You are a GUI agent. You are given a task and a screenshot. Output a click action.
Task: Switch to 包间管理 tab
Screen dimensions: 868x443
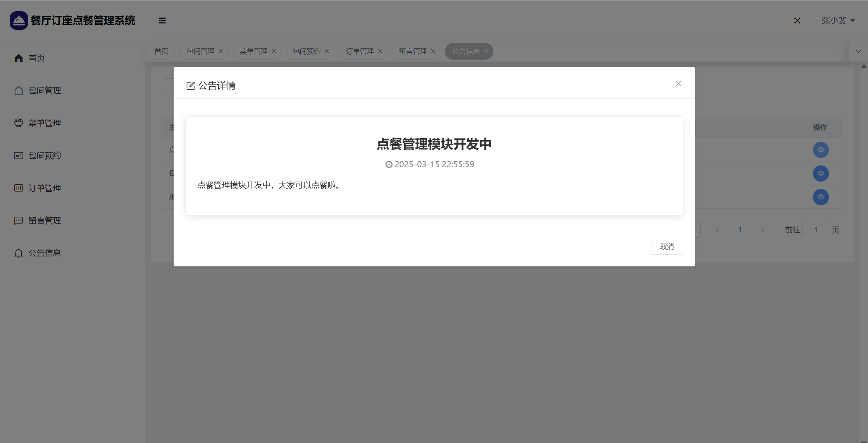pos(200,52)
